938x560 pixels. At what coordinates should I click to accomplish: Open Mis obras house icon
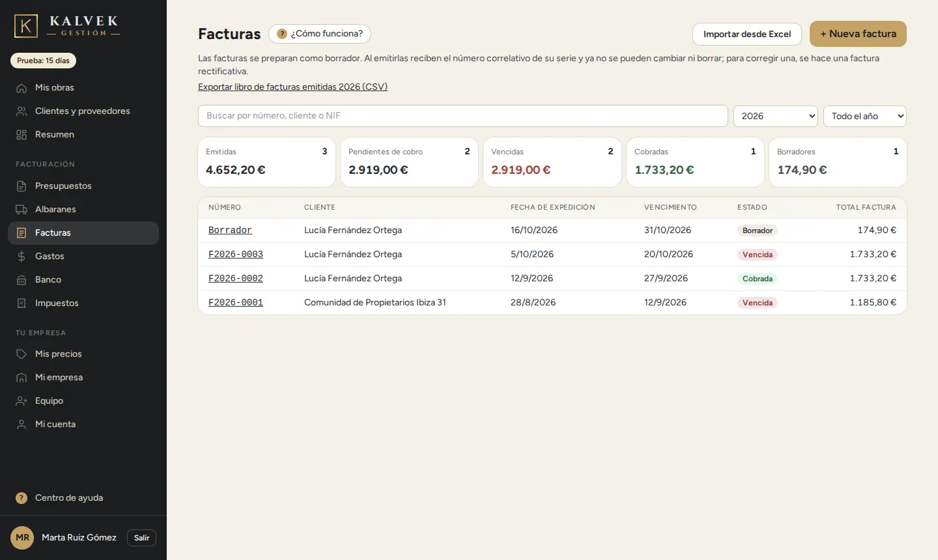[x=21, y=88]
